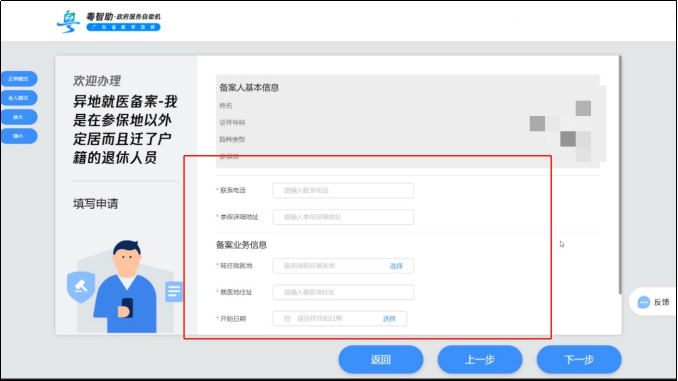Click the 就医地住址 input field

pyautogui.click(x=343, y=292)
